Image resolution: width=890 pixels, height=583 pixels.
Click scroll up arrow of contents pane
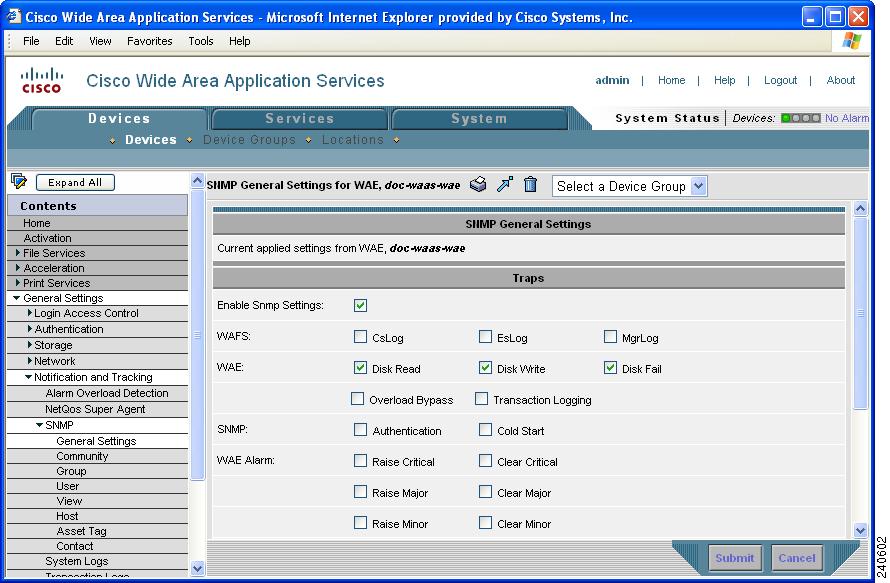click(197, 181)
